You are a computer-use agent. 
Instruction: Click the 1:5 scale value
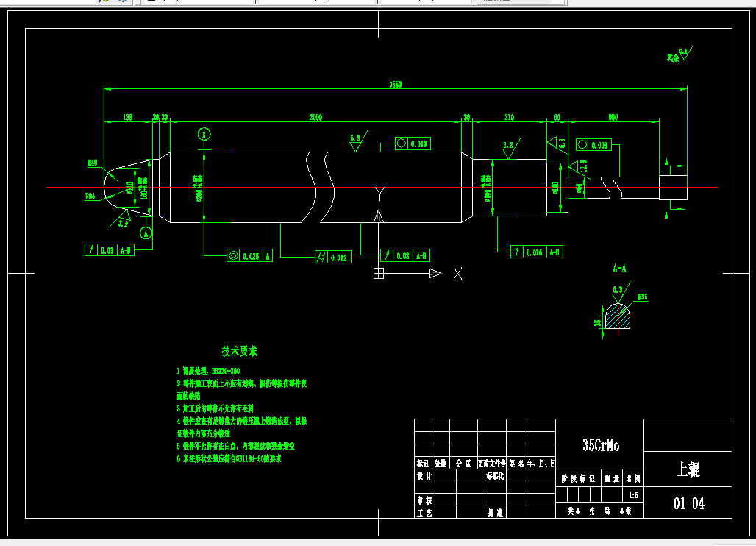pyautogui.click(x=633, y=495)
